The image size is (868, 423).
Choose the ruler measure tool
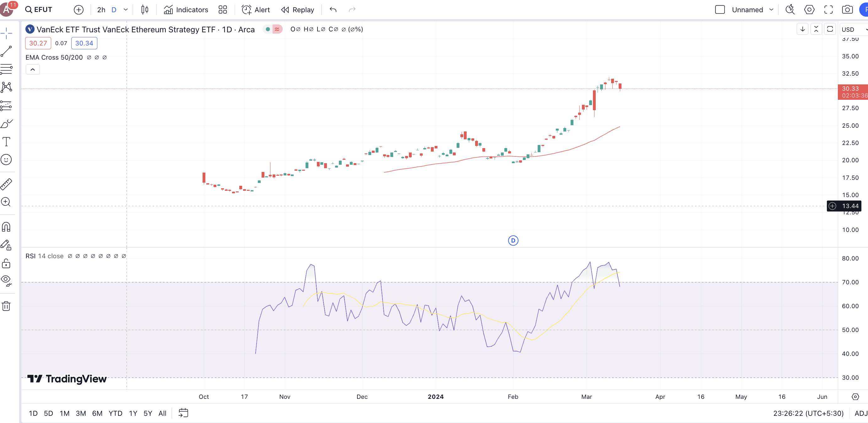[6, 184]
